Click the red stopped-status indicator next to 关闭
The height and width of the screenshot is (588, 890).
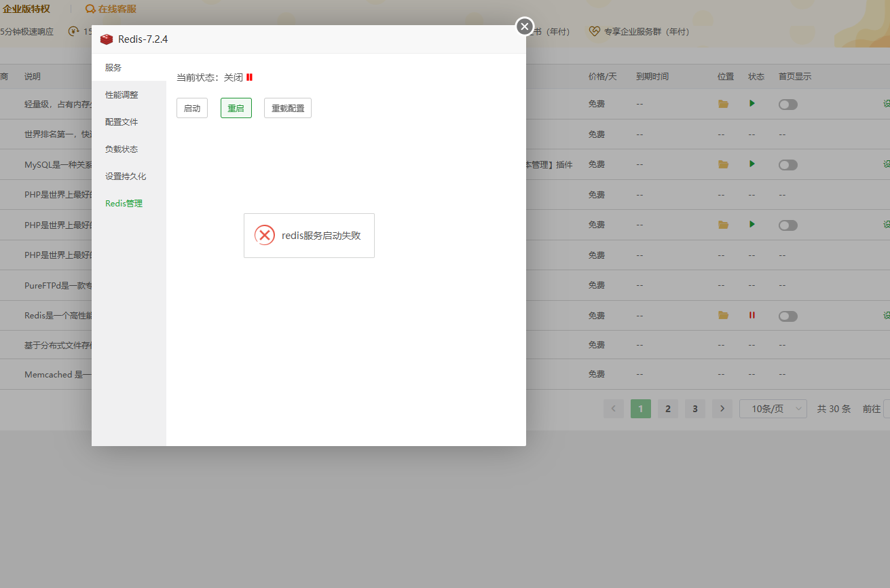point(250,77)
